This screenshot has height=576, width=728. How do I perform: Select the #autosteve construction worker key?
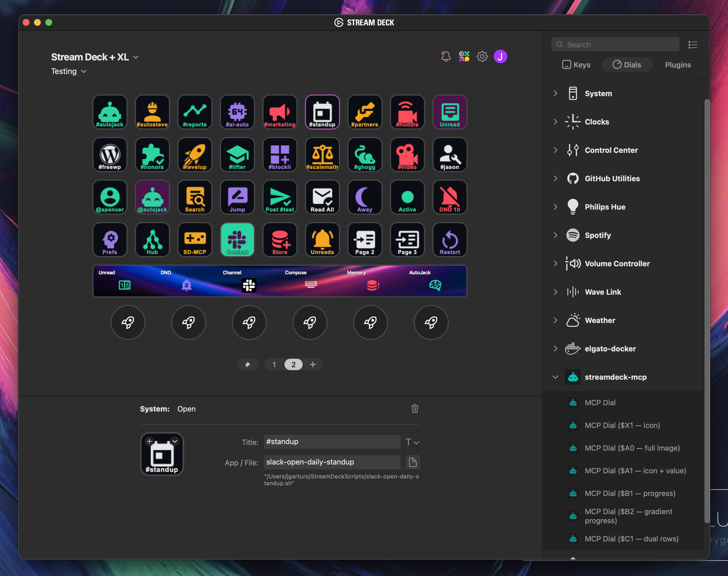pos(152,112)
